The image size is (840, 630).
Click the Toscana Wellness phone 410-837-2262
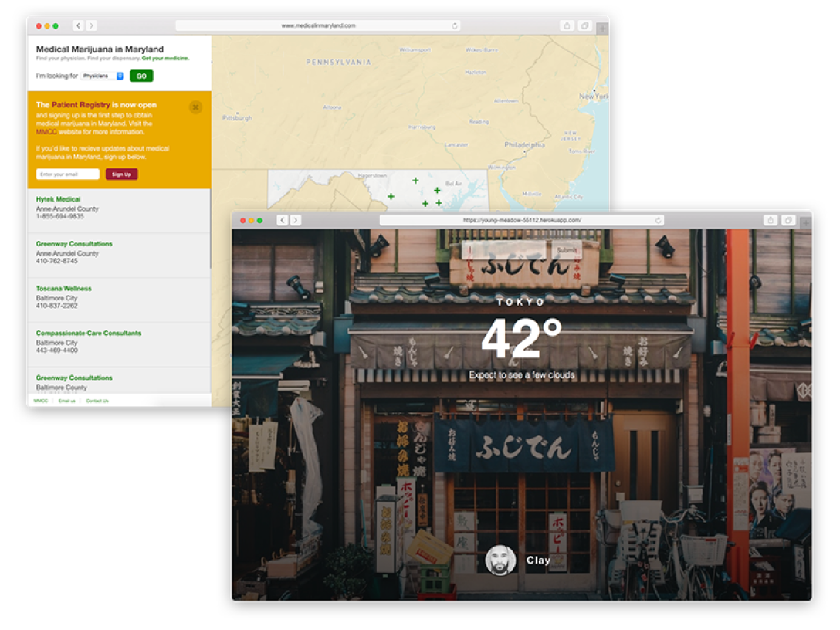[56, 306]
